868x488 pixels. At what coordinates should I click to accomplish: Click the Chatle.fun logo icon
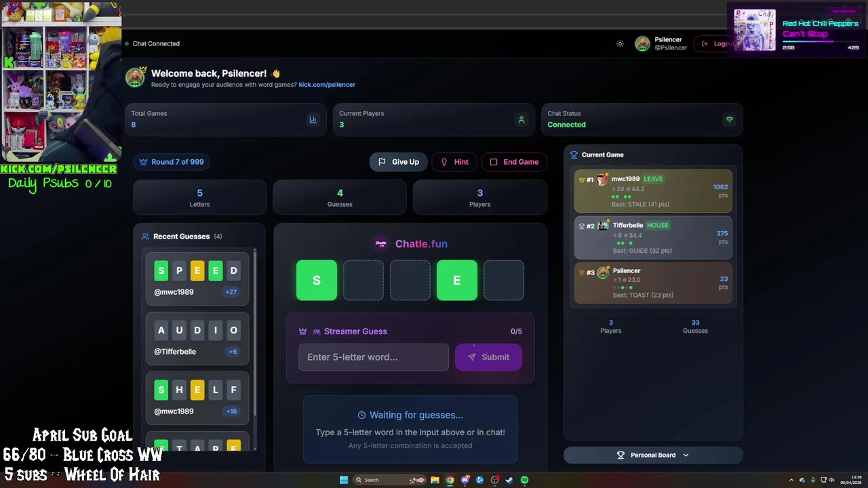(381, 244)
